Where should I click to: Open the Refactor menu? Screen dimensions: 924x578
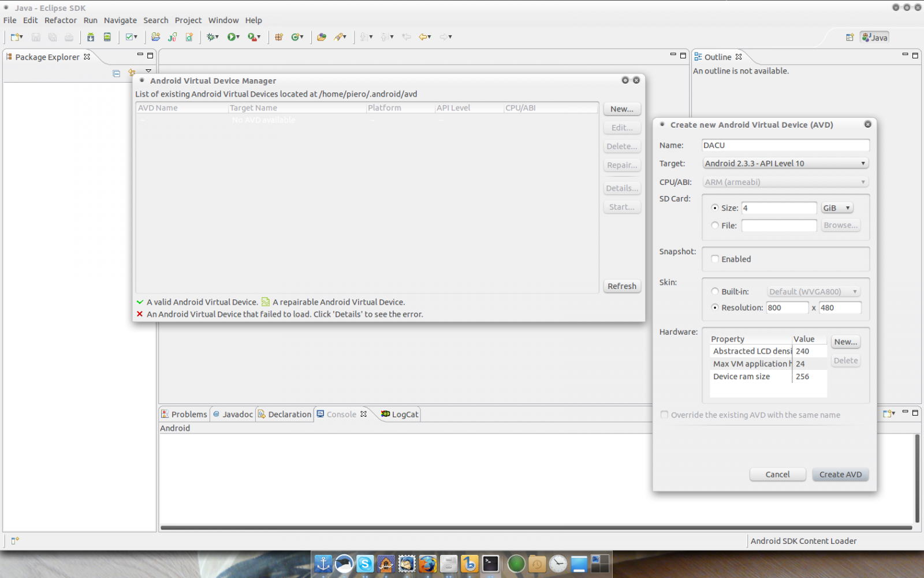point(60,20)
